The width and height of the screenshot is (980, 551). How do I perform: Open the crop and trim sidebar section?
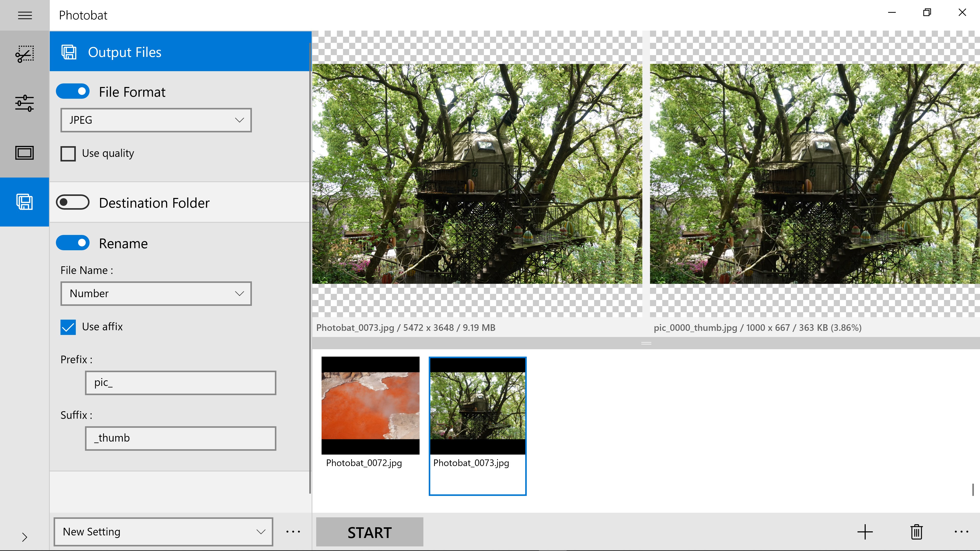click(x=25, y=54)
